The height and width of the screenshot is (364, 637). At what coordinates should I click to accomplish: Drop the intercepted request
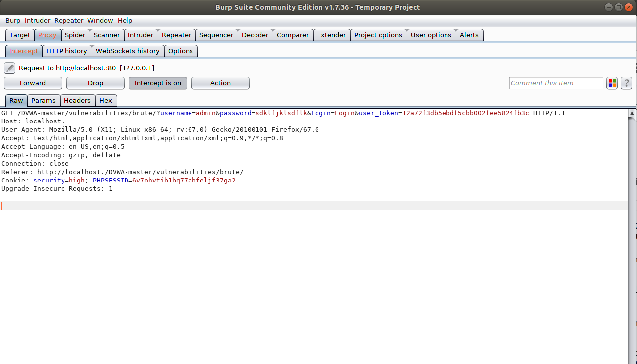[95, 83]
